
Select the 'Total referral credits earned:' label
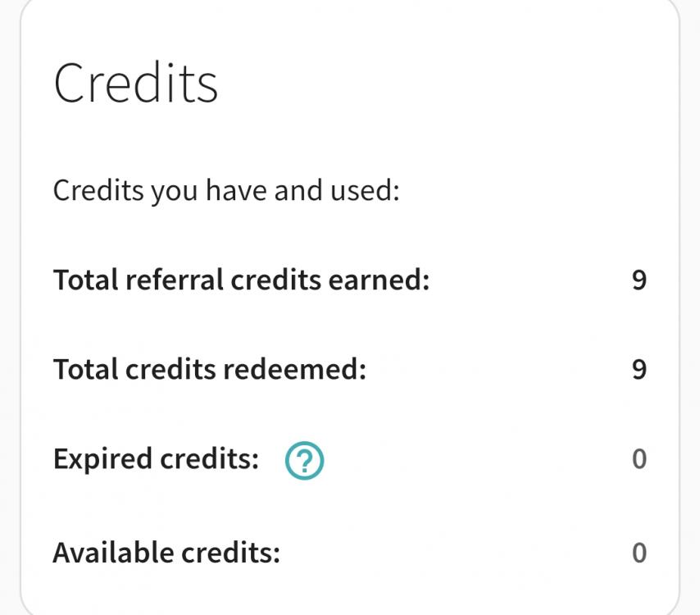[x=241, y=280]
